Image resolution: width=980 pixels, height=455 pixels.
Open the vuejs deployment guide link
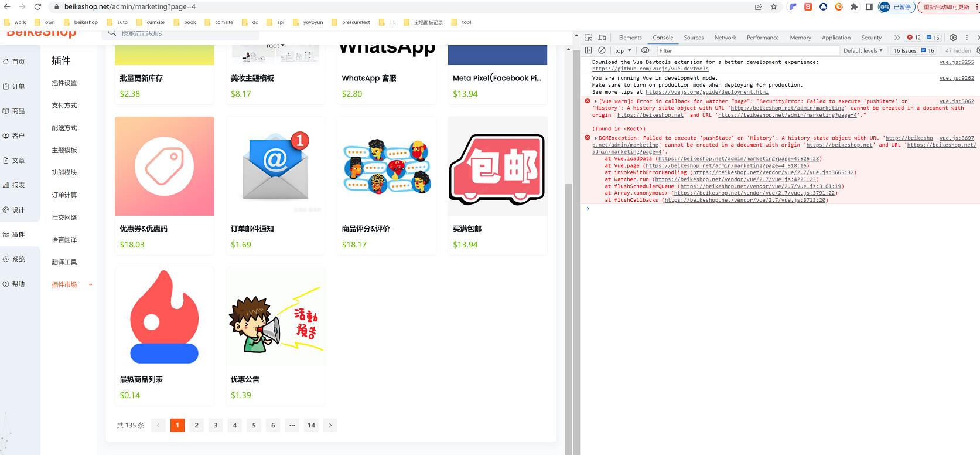[707, 92]
